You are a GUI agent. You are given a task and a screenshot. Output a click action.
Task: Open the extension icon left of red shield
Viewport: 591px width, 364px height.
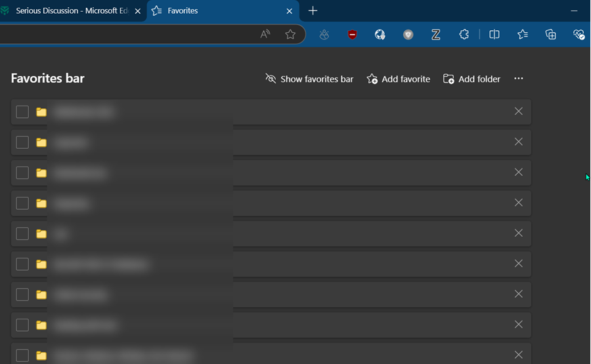(324, 35)
